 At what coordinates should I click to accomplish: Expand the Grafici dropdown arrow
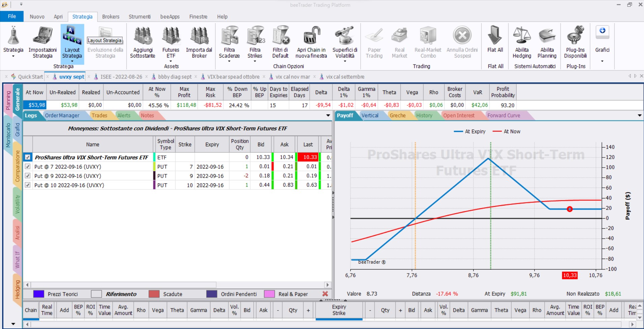(602, 61)
